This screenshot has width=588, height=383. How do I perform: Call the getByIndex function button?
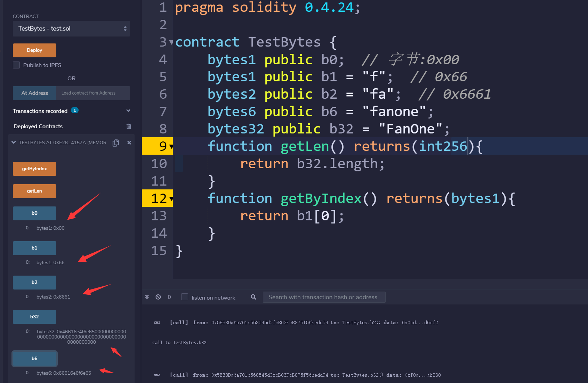[x=34, y=169]
